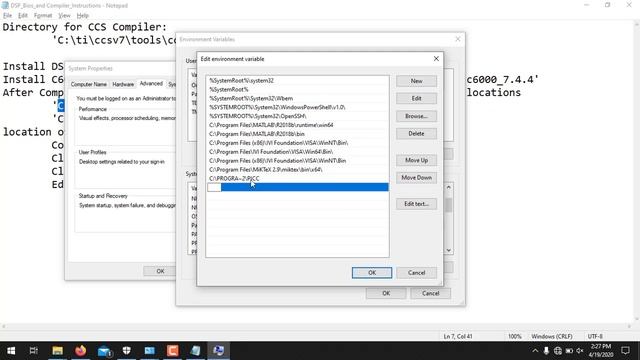This screenshot has height=360, width=640.
Task: Click the battery tray icon
Action: point(569,351)
